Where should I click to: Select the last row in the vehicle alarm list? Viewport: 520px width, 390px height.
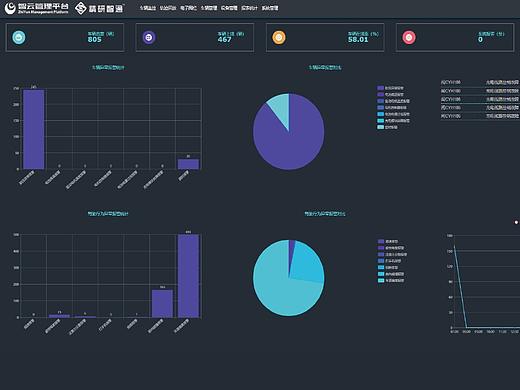[480, 116]
